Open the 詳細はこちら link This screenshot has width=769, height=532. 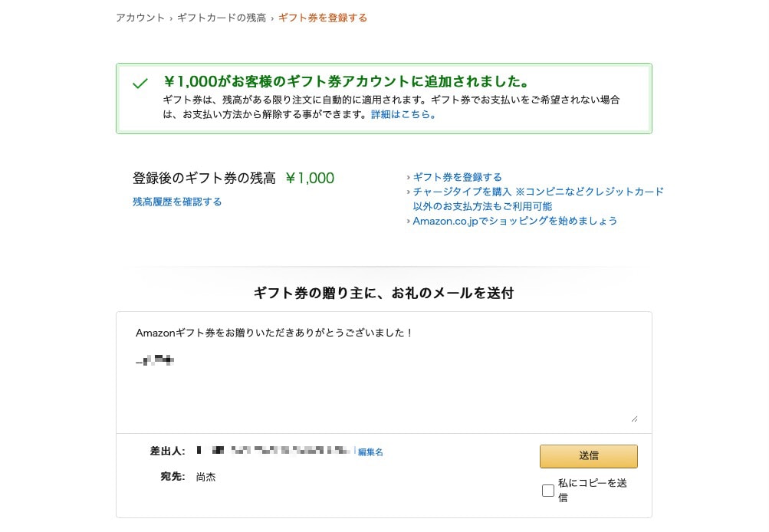click(403, 114)
